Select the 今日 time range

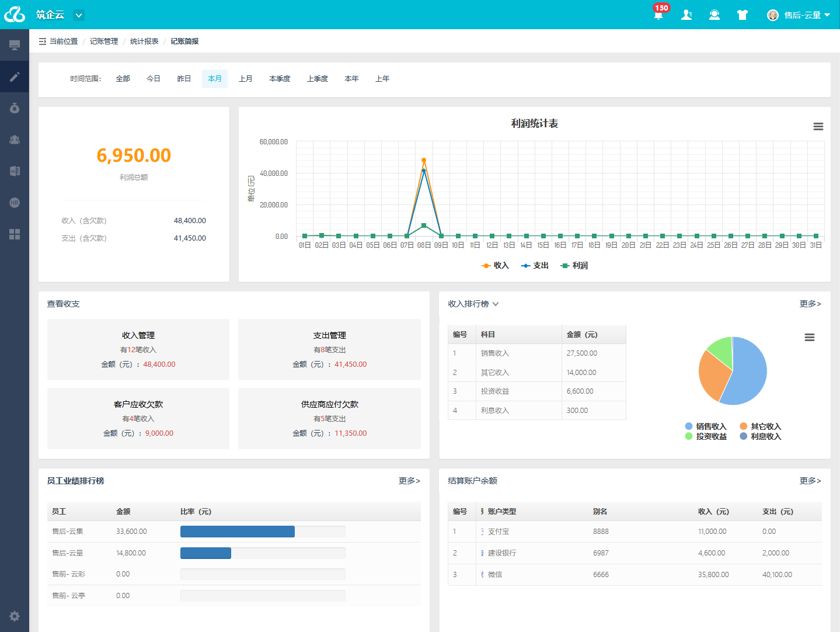coord(154,79)
